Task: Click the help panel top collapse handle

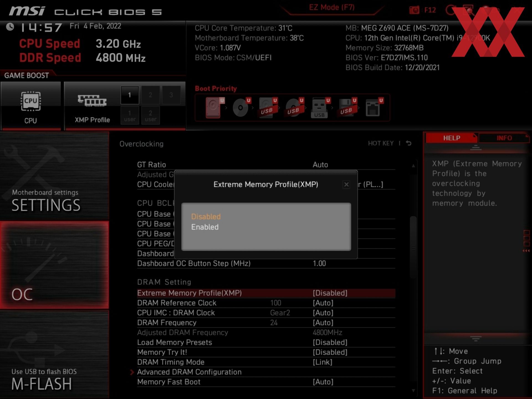Action: (x=476, y=148)
